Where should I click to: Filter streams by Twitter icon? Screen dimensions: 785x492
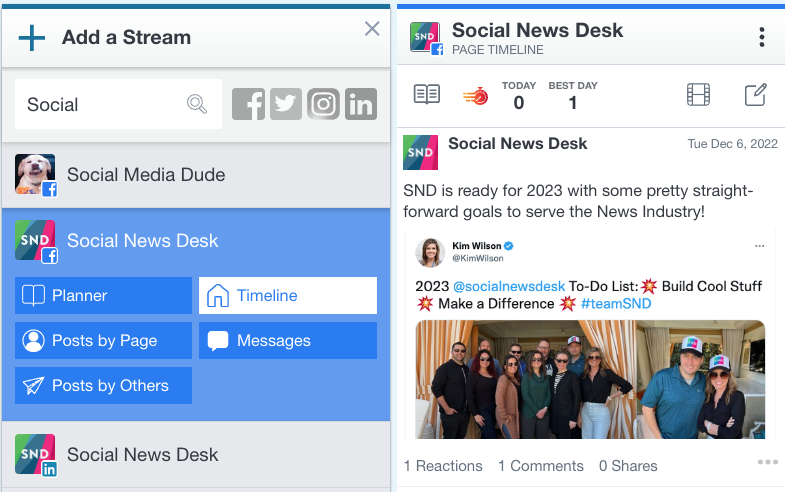point(286,104)
